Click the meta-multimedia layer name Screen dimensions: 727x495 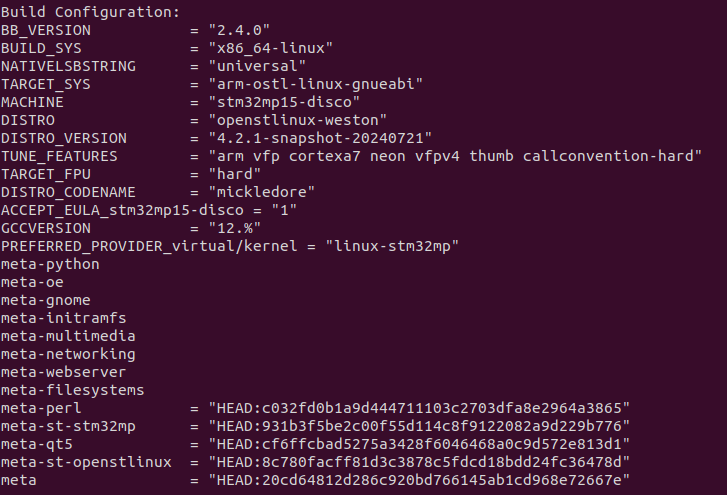click(68, 336)
